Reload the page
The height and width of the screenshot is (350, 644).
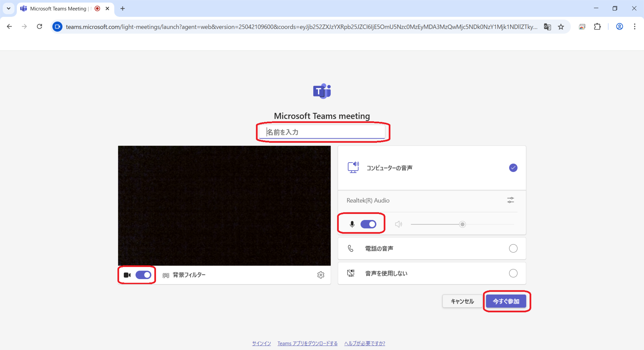pos(39,27)
